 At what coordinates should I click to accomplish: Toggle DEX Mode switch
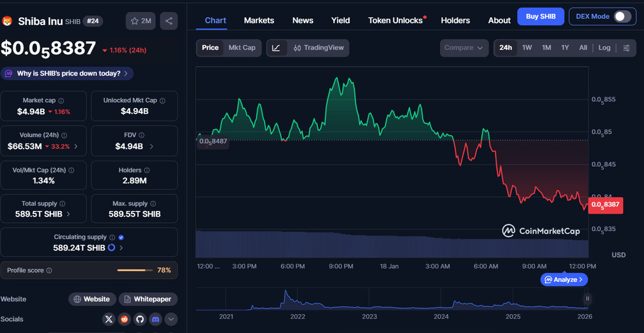click(x=622, y=16)
